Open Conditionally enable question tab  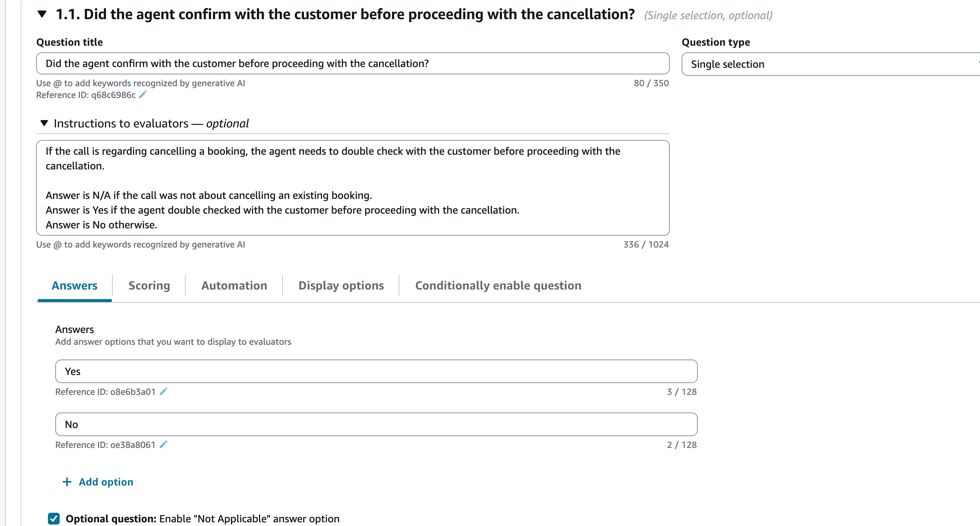pos(498,285)
